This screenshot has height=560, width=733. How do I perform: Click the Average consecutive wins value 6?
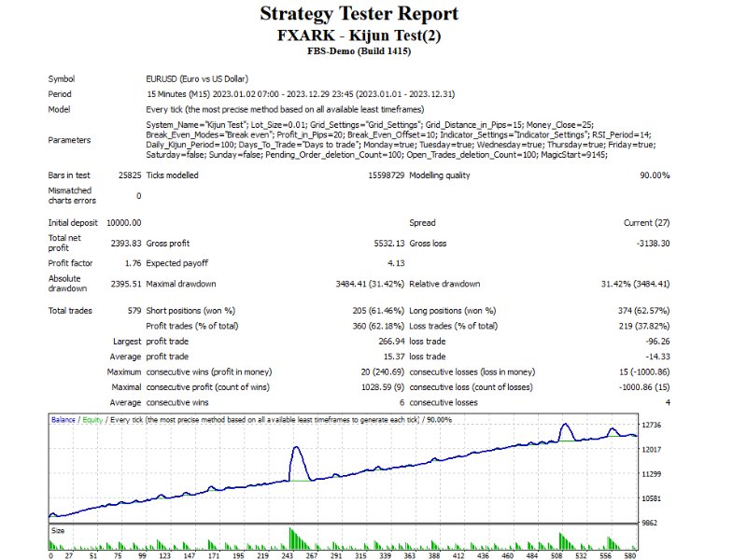pyautogui.click(x=402, y=402)
